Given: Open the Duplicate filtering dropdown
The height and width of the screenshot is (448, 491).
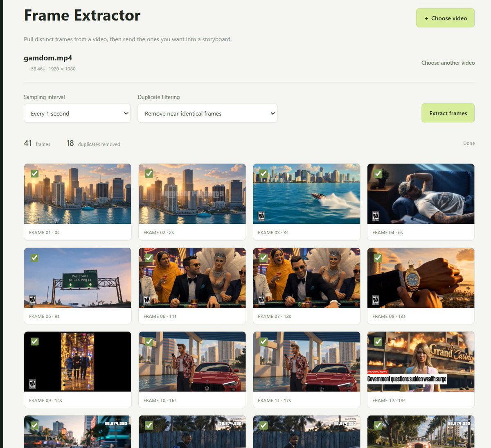Looking at the screenshot, I should (207, 113).
